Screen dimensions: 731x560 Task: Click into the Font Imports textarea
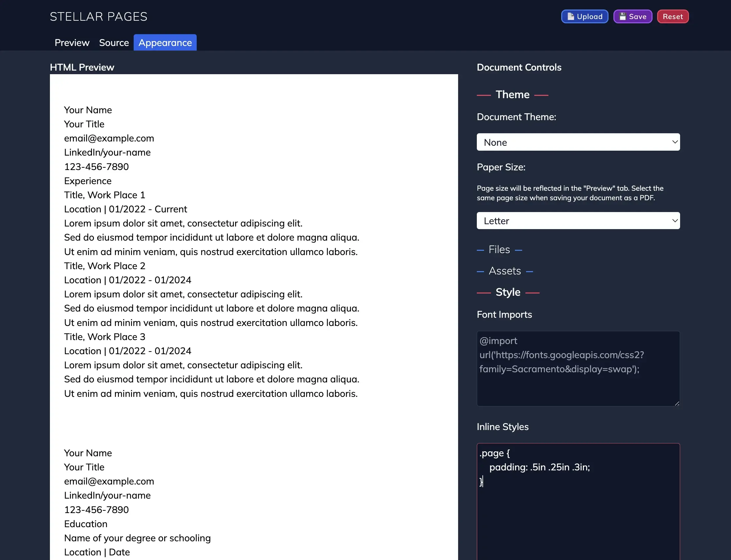[x=578, y=369]
